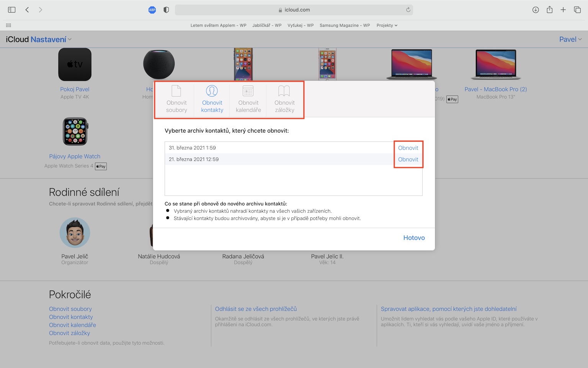Restore the 31. března 2021 1:59 archive
Viewport: 588px width, 368px height.
(408, 148)
